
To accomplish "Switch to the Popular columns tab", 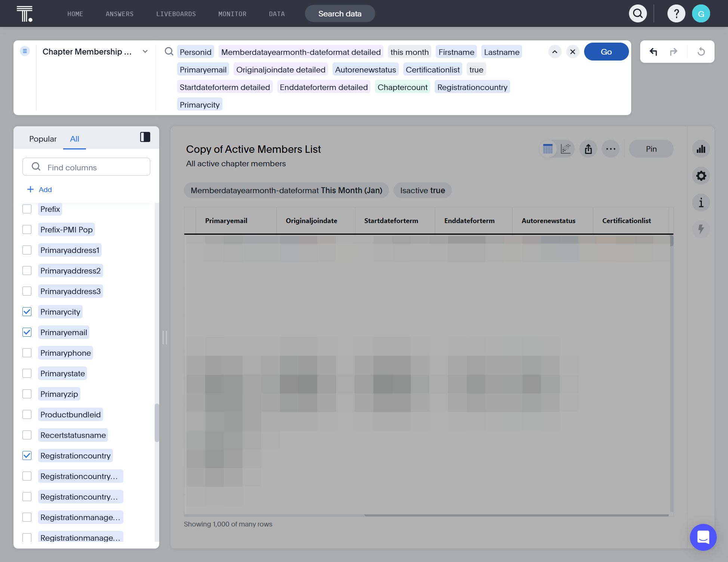I will (43, 139).
